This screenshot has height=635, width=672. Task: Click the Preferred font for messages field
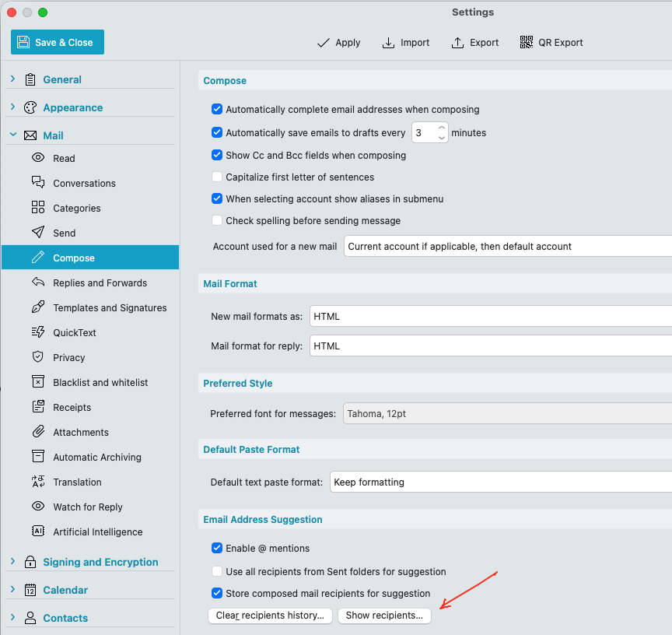click(x=506, y=414)
